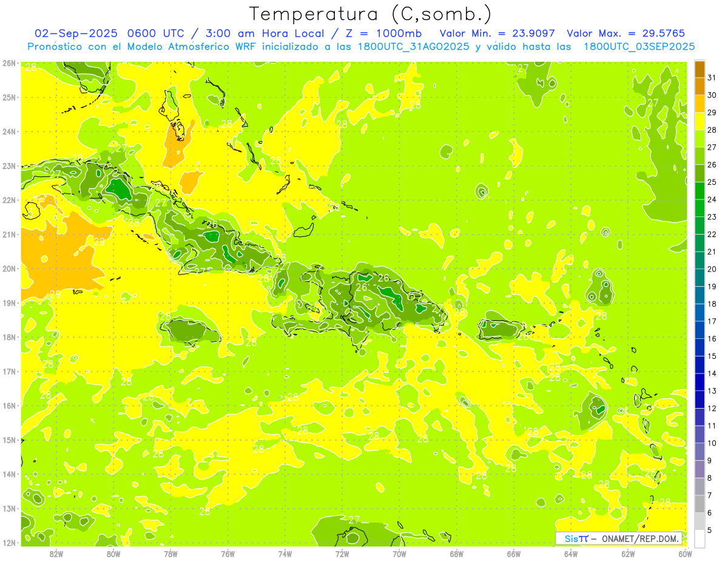This screenshot has height=562, width=728.
Task: Click legend value 19
Action: 712,286
